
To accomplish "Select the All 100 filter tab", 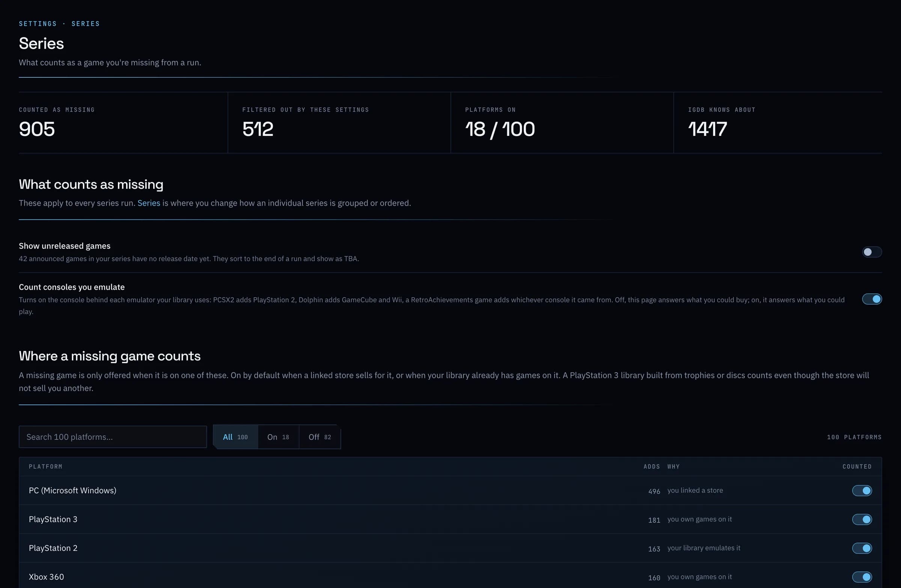I will [x=235, y=437].
